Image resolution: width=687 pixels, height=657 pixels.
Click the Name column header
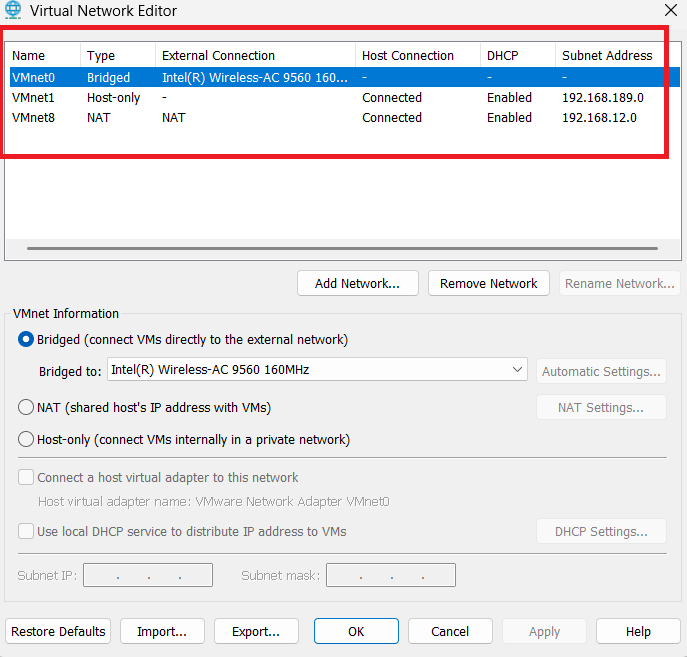click(29, 56)
